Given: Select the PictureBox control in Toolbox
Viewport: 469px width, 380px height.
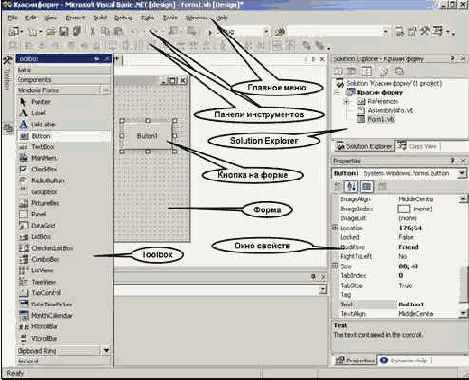Looking at the screenshot, I should [x=64, y=203].
